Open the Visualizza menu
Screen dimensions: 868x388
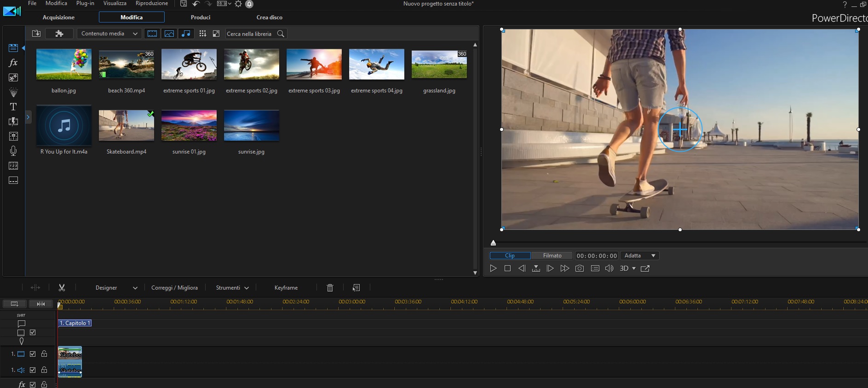tap(115, 3)
